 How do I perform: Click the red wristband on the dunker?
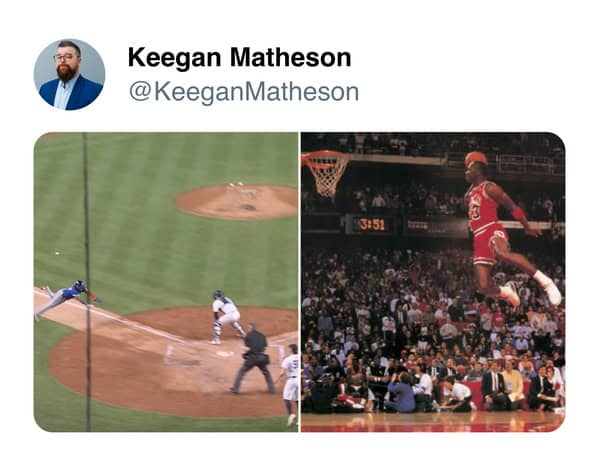tap(518, 214)
